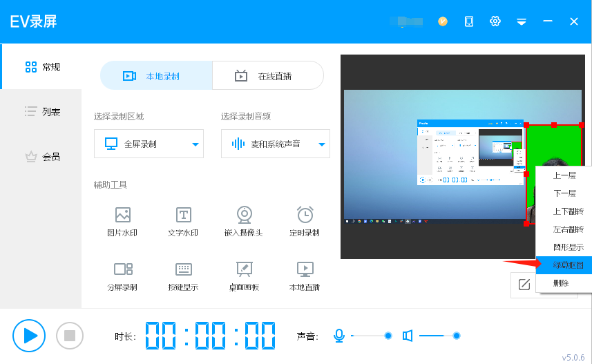Select the 本地录制 local recording tab

(x=156, y=76)
